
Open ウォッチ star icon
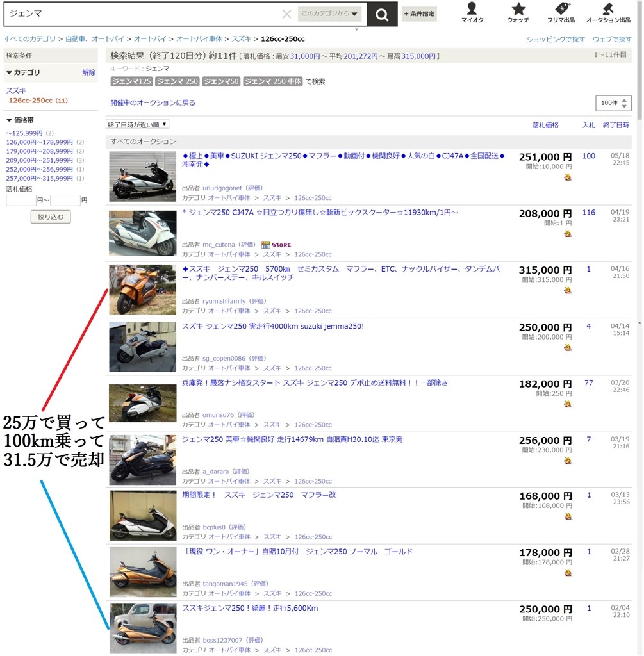click(518, 12)
